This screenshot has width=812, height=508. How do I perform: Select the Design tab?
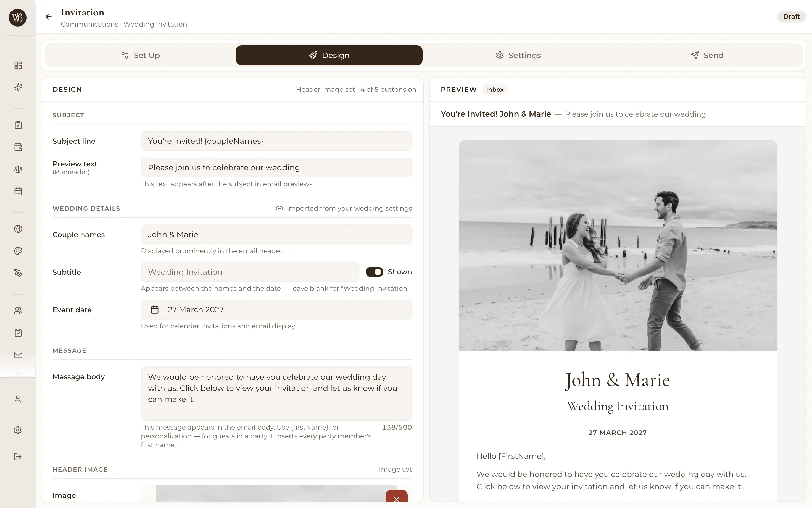[329, 56]
